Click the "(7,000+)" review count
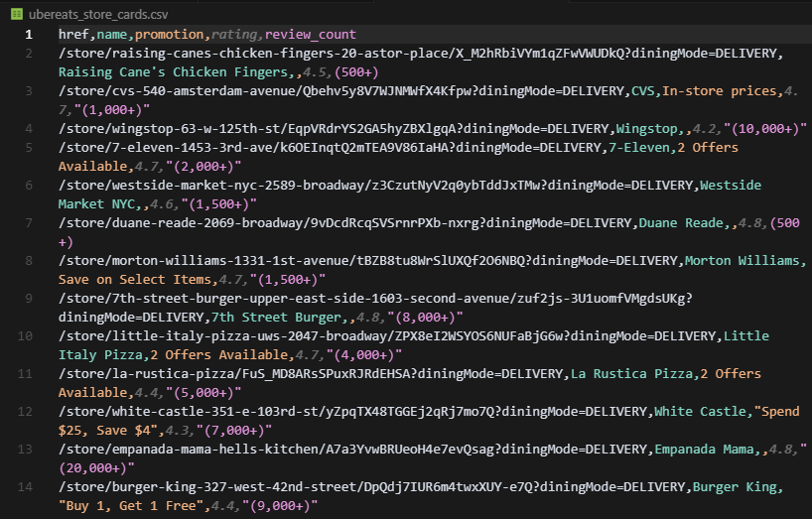812x519 pixels. tap(234, 430)
